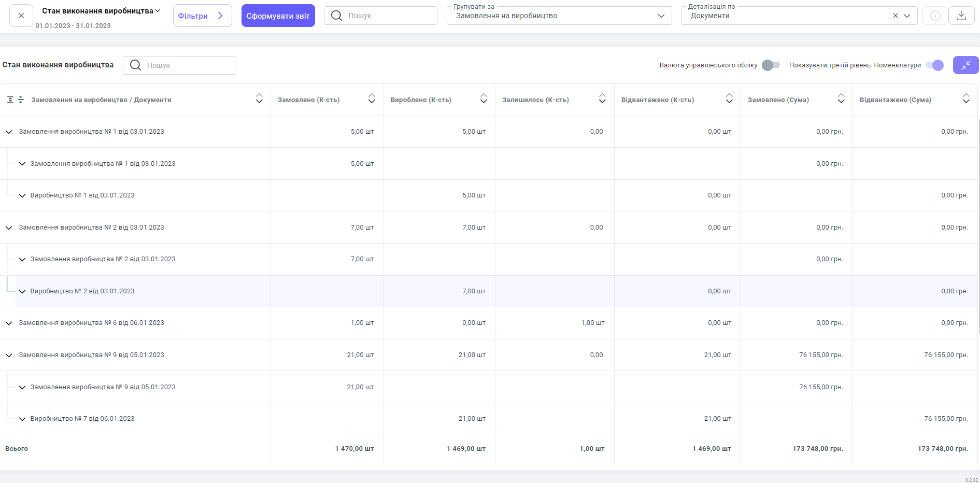Expand Замовлення виробництва № 6 row
The width and height of the screenshot is (980, 483).
[x=9, y=323]
